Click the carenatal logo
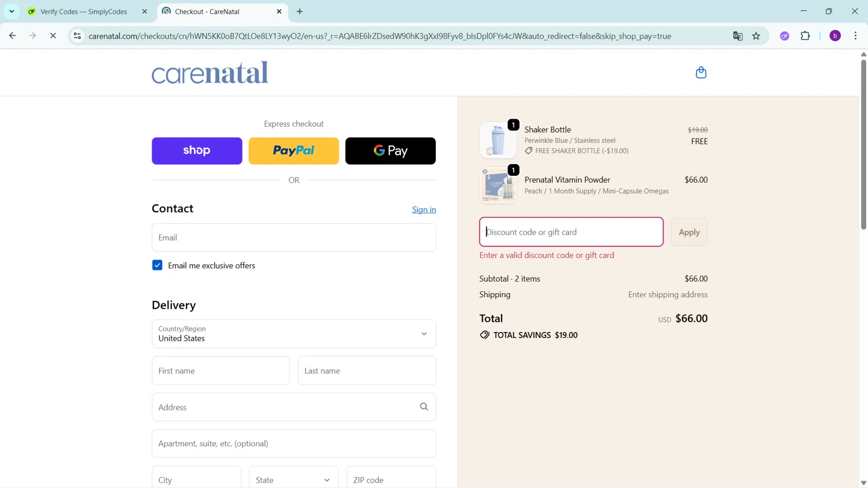The height and width of the screenshot is (488, 868). (x=210, y=73)
